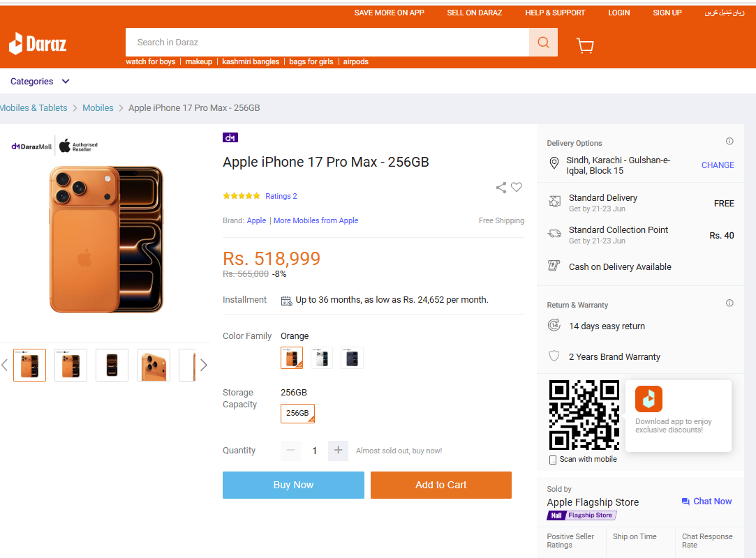This screenshot has width=756, height=558.
Task: Show previous product thumbnails with left arrow
Action: (x=5, y=365)
